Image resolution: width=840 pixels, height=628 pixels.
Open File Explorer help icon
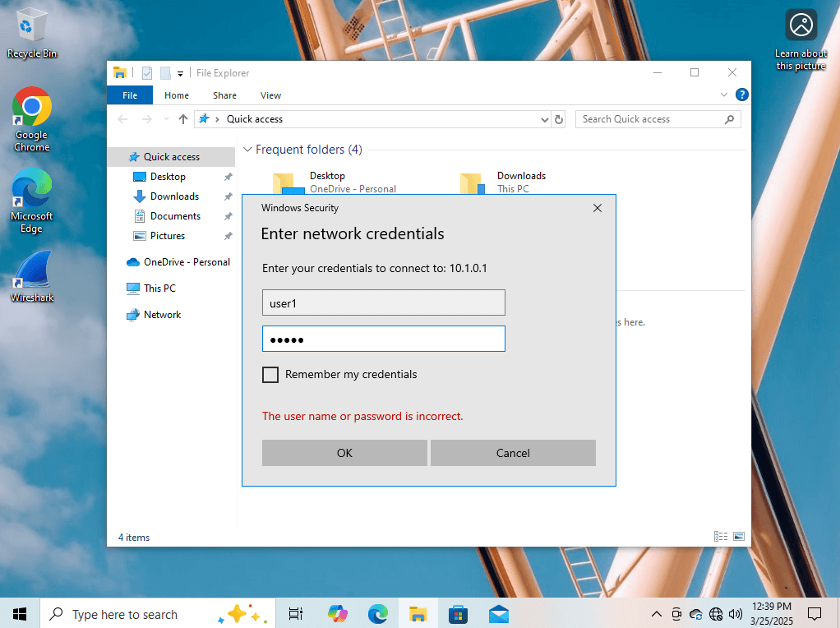[741, 95]
